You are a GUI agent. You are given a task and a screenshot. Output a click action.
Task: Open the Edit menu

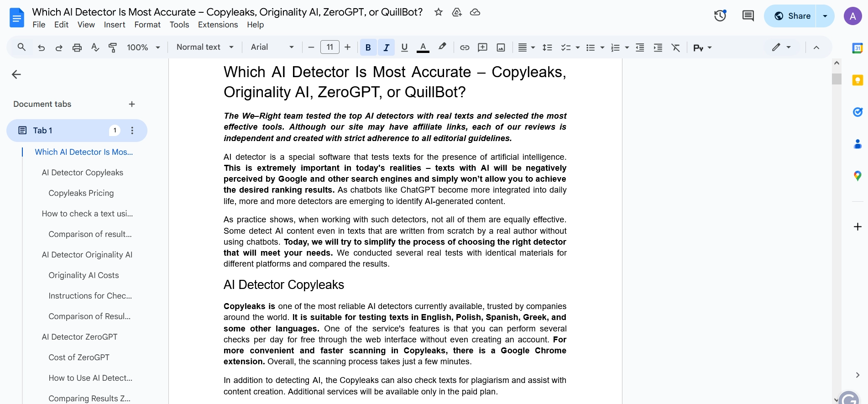point(61,25)
